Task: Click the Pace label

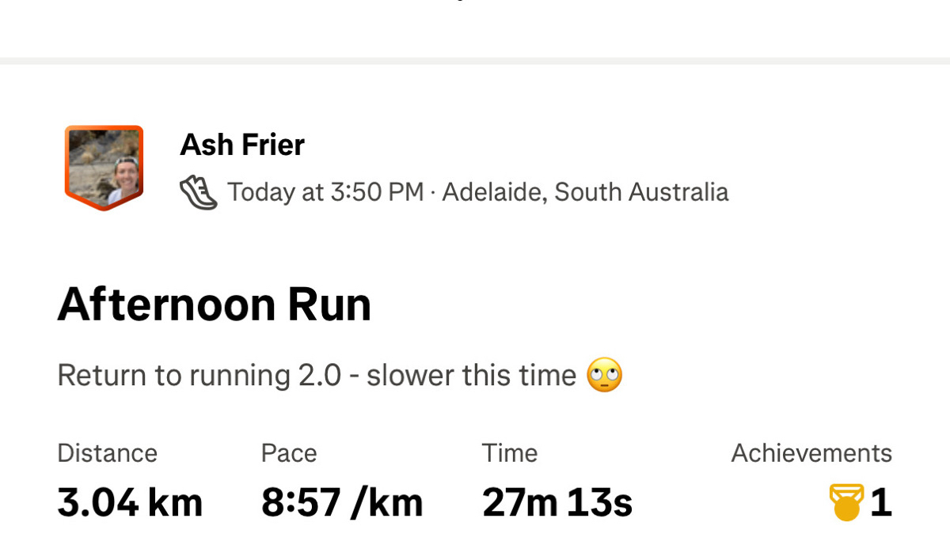Action: (289, 453)
